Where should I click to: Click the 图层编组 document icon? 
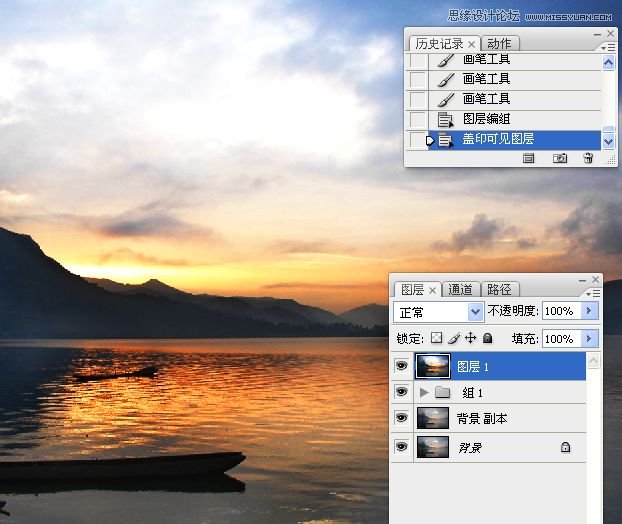445,119
